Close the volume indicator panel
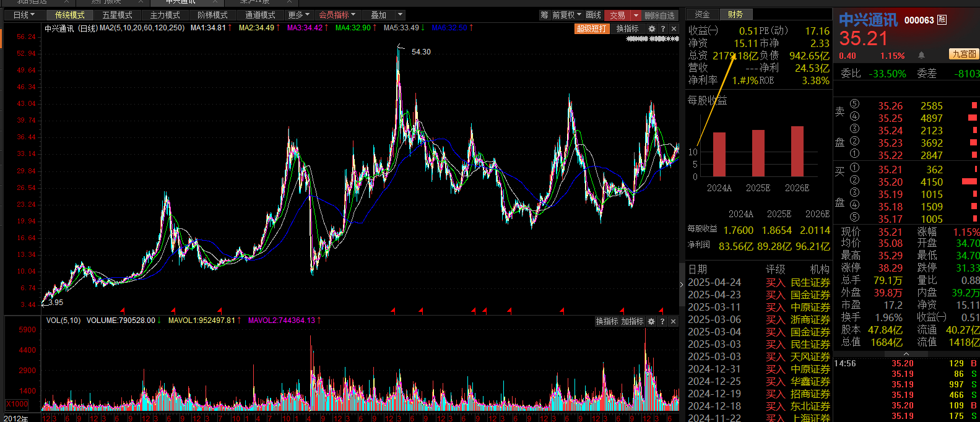Image resolution: width=980 pixels, height=422 pixels. (x=674, y=322)
